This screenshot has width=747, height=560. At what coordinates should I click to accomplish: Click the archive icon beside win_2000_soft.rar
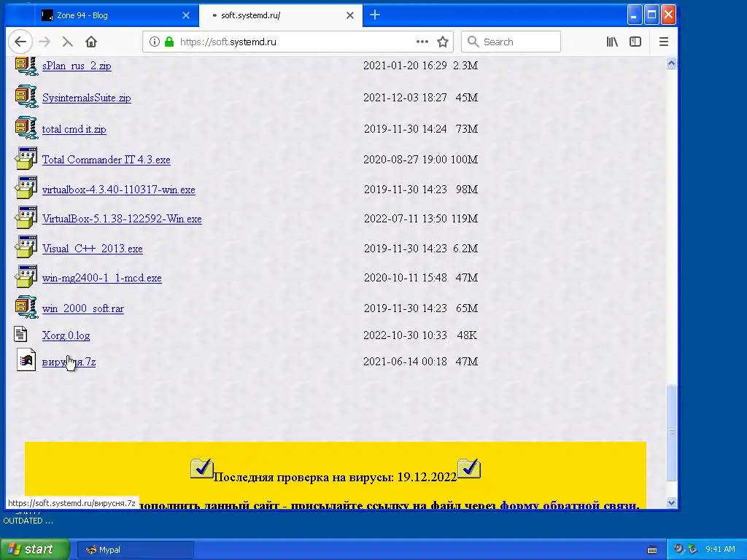pyautogui.click(x=26, y=307)
